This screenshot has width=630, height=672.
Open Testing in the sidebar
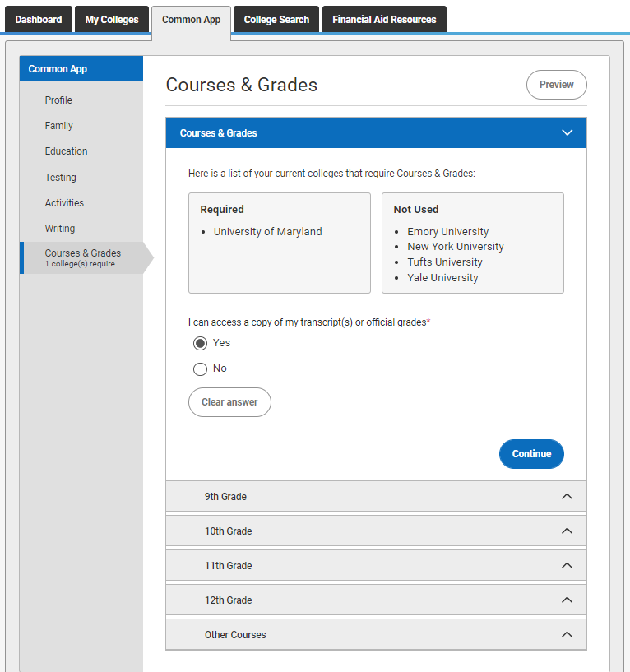(60, 177)
